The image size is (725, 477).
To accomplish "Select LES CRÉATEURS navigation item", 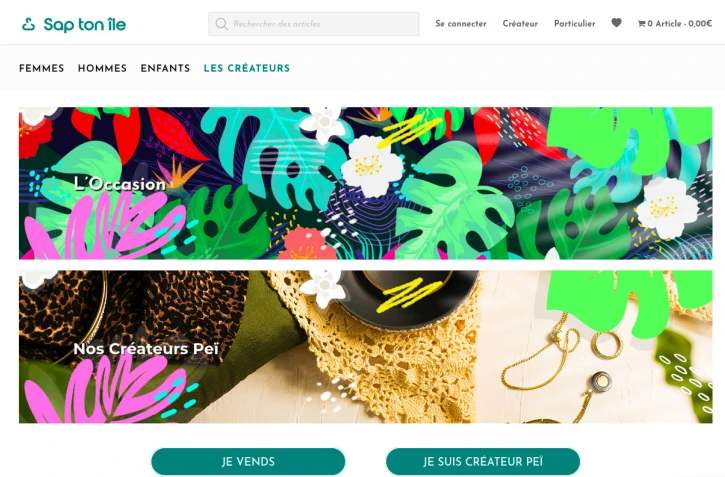I will [247, 68].
